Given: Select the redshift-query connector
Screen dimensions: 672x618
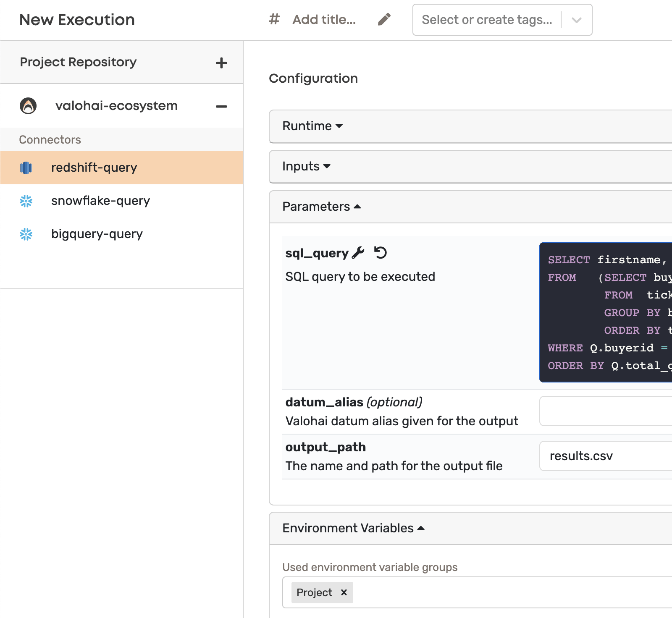Looking at the screenshot, I should click(121, 168).
